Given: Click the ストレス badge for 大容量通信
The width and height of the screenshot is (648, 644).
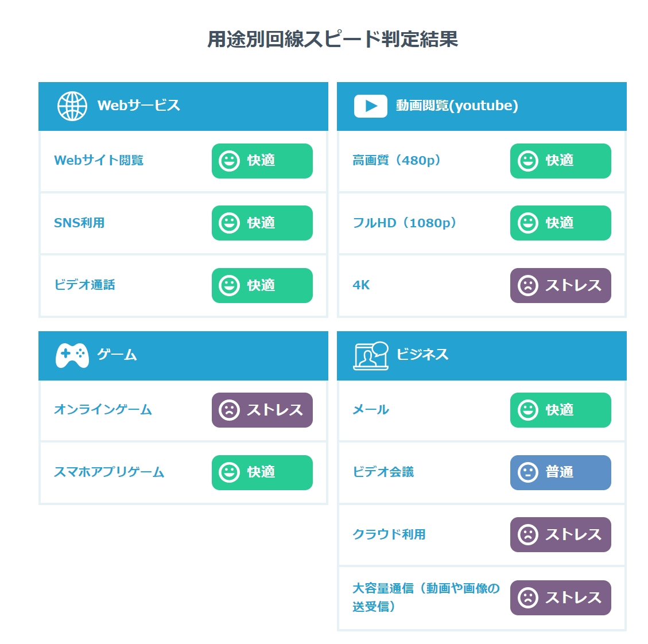Looking at the screenshot, I should tap(560, 598).
